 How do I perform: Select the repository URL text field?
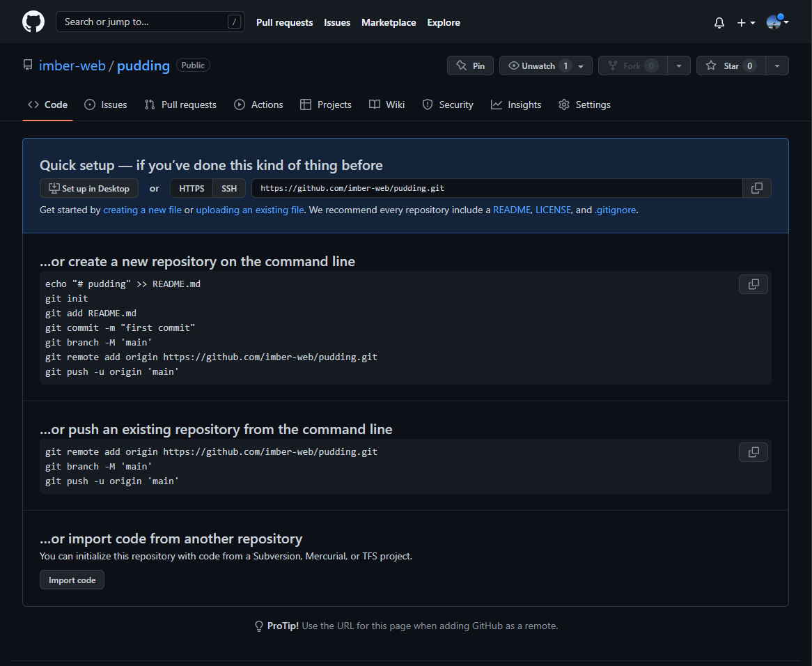tap(497, 188)
